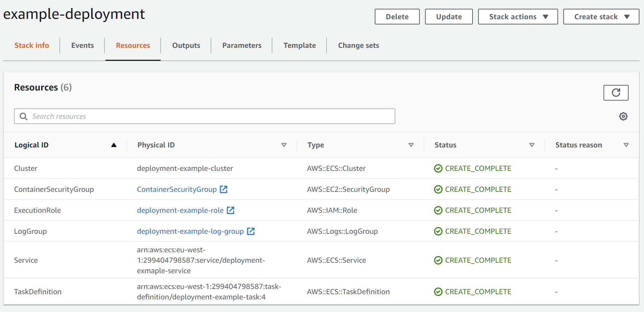Click the refresh resources icon button
The width and height of the screenshot is (644, 312).
pyautogui.click(x=616, y=93)
